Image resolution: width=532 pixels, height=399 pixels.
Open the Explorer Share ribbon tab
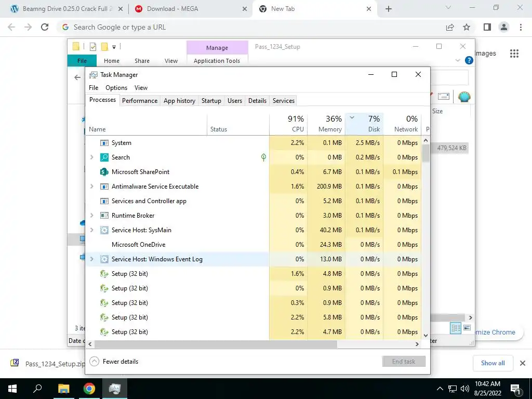tap(142, 61)
